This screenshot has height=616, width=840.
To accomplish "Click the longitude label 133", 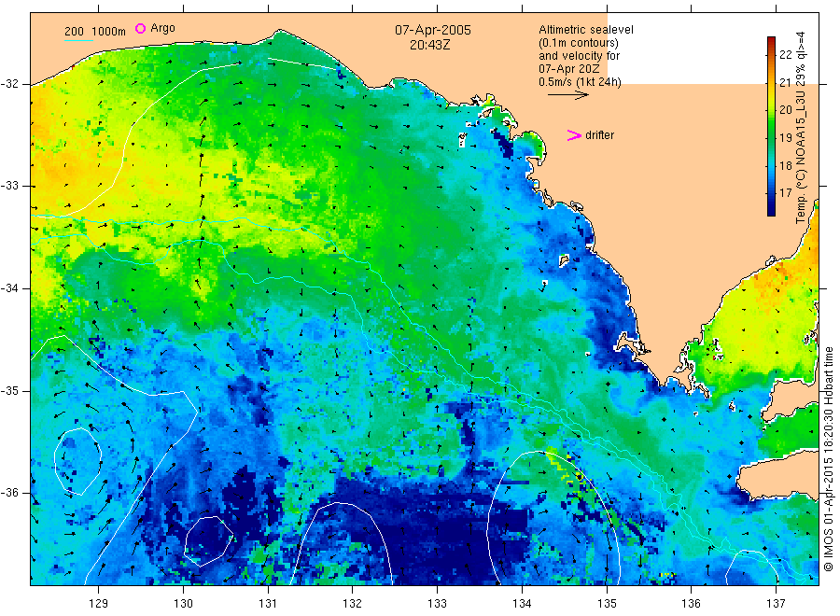I will [437, 604].
